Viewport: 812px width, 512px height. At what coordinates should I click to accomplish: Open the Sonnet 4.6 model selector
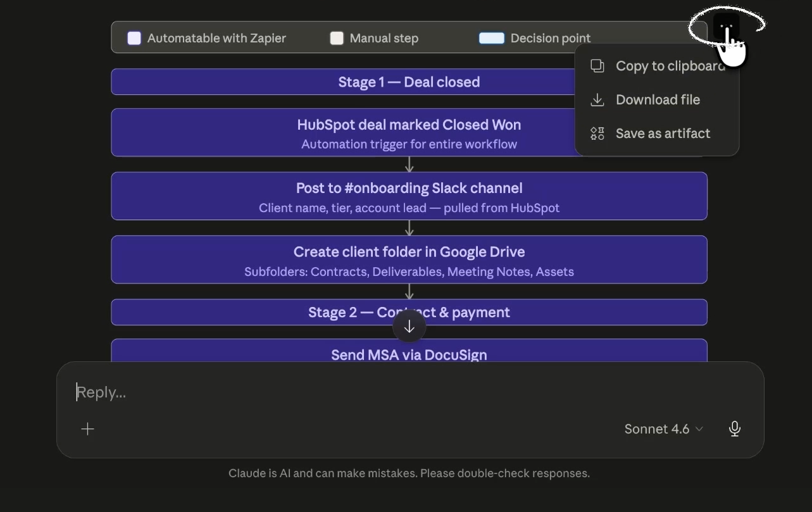656,428
